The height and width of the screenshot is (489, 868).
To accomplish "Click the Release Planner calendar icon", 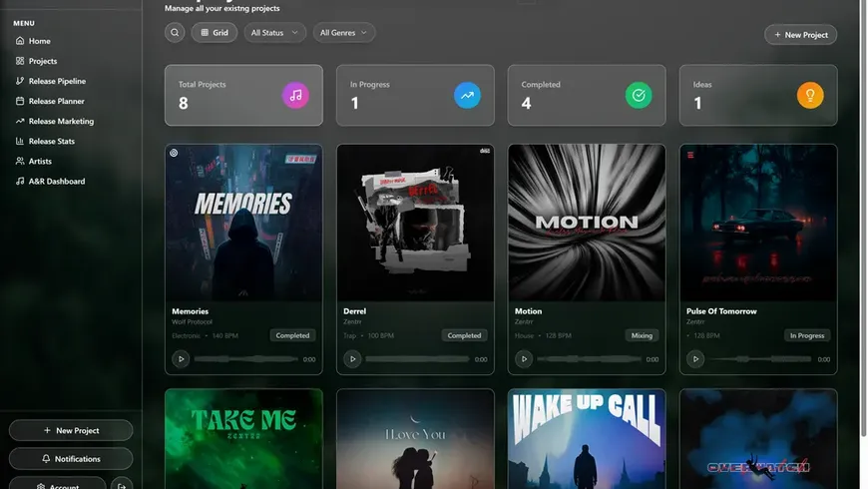I will 20,101.
